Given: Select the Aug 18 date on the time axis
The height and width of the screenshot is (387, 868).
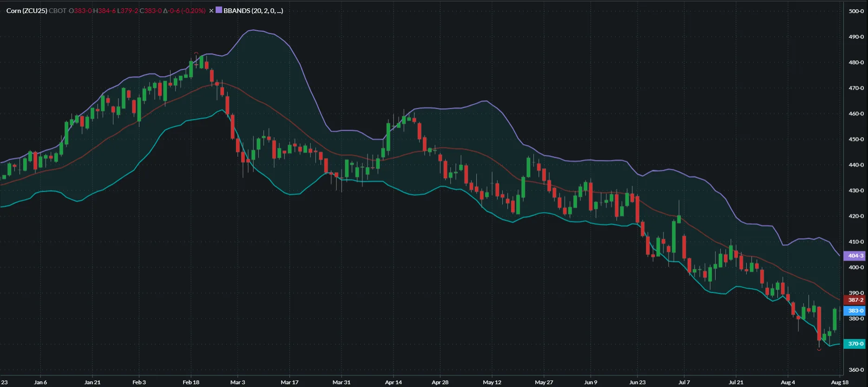Looking at the screenshot, I should tap(840, 382).
